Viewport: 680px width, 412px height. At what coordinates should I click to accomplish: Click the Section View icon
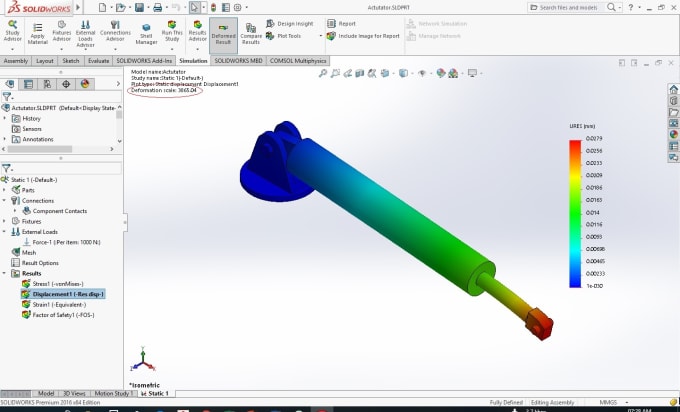tap(360, 73)
